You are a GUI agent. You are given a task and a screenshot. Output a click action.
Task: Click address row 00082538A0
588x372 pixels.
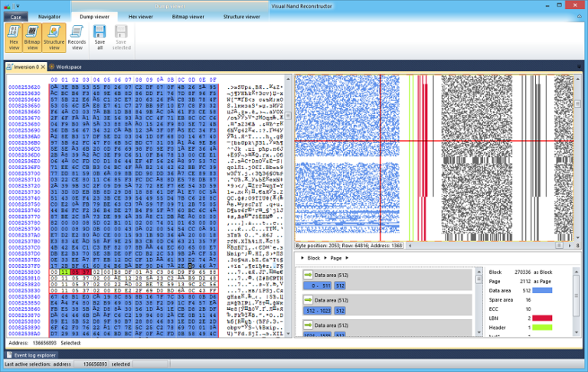pyautogui.click(x=24, y=334)
